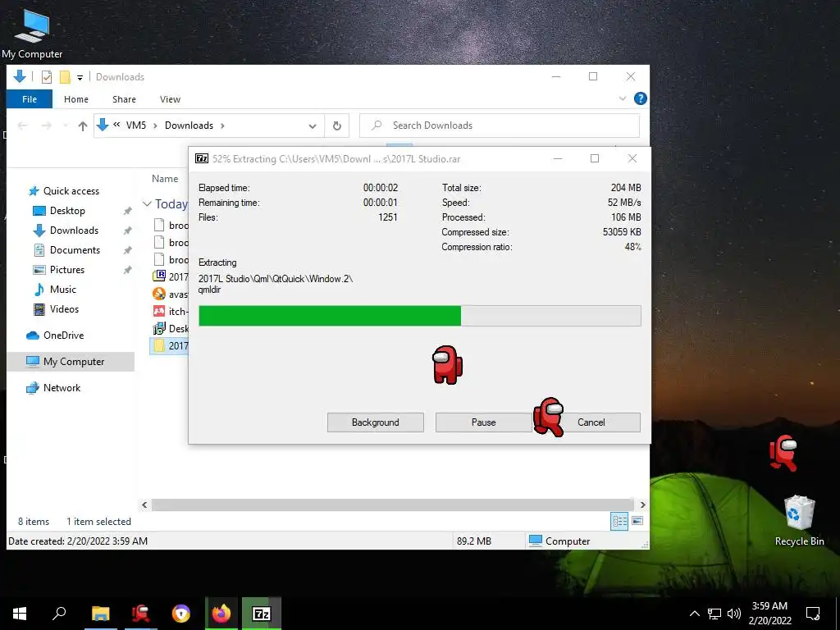Open the File menu in Explorer
The height and width of the screenshot is (630, 840).
[30, 99]
